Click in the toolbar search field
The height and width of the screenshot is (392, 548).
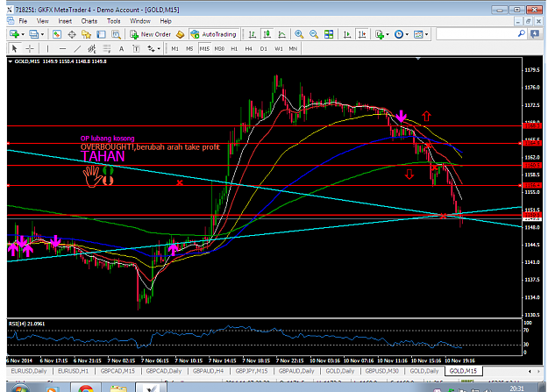(477, 34)
